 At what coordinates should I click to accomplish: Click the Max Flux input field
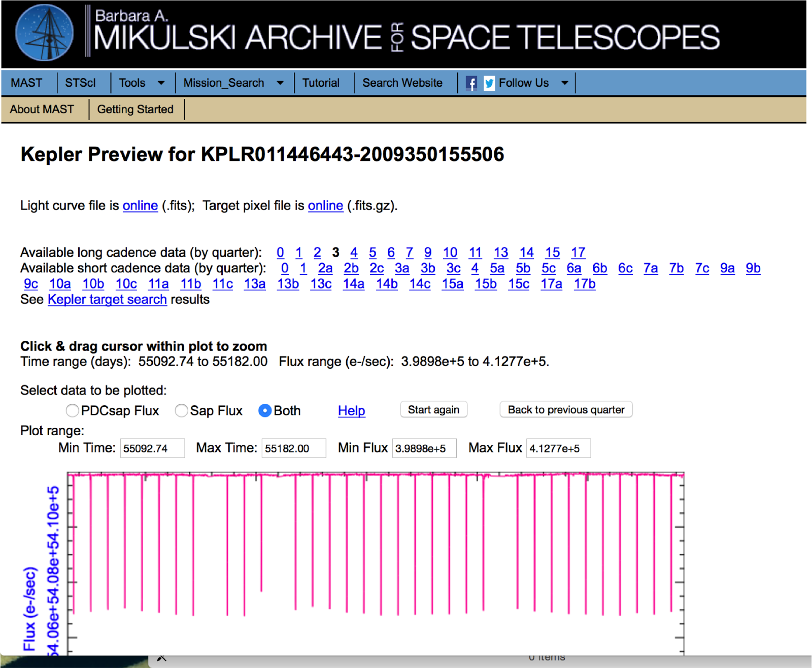(559, 448)
